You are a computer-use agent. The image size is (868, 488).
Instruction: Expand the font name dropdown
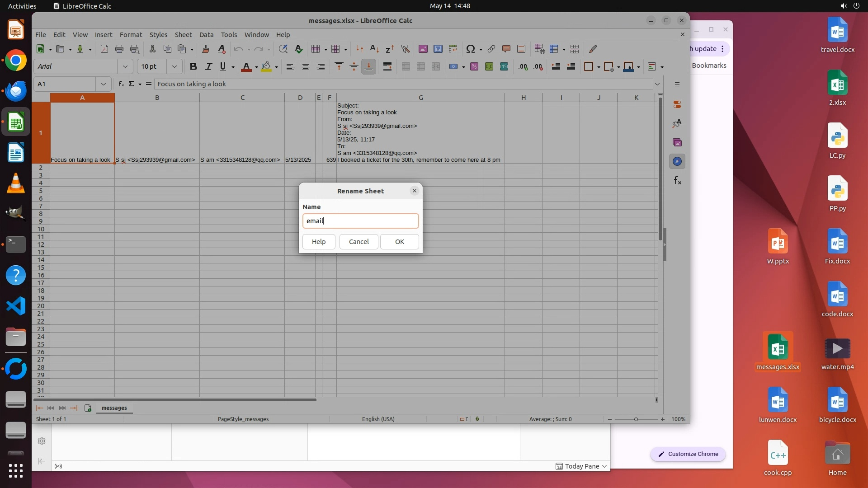click(x=125, y=67)
